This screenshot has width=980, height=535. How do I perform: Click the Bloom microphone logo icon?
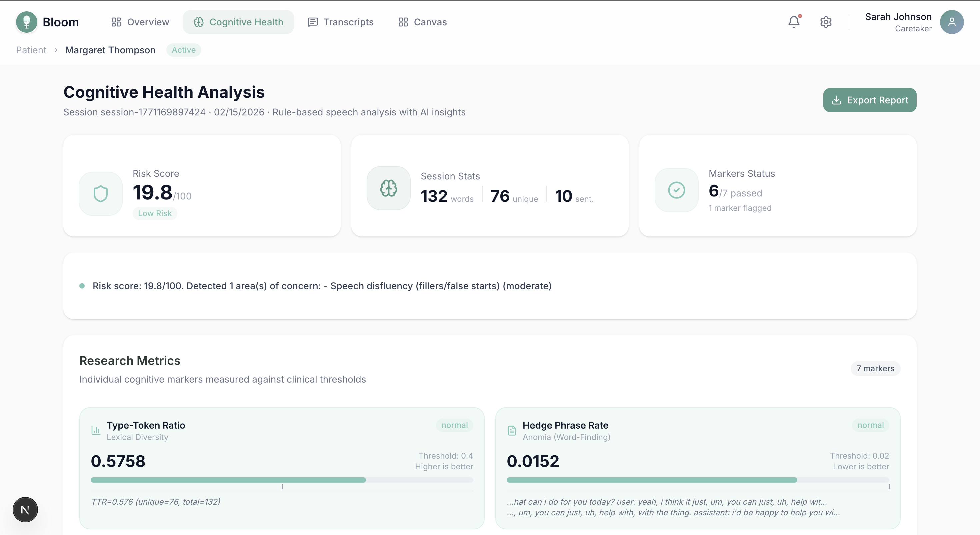pyautogui.click(x=26, y=22)
